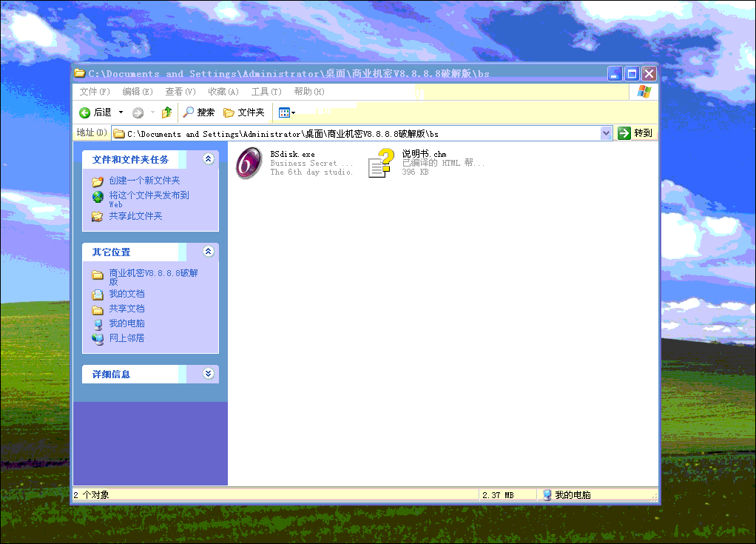Click folder icon beside 商业机密V8.8.8.8破解版
The image size is (756, 544).
point(98,275)
